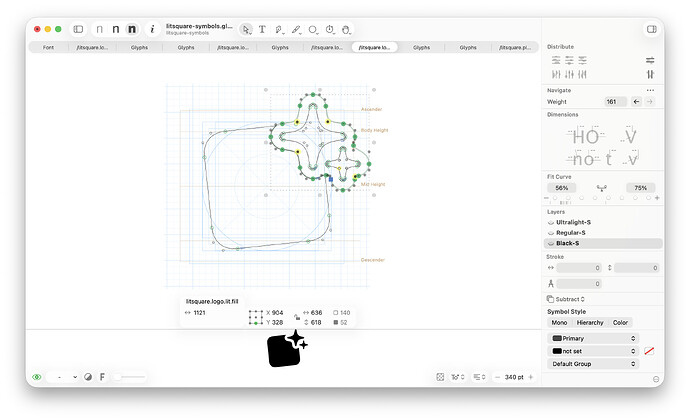This screenshot has width=690, height=420.
Task: Select the Hand pan tool
Action: coord(346,29)
